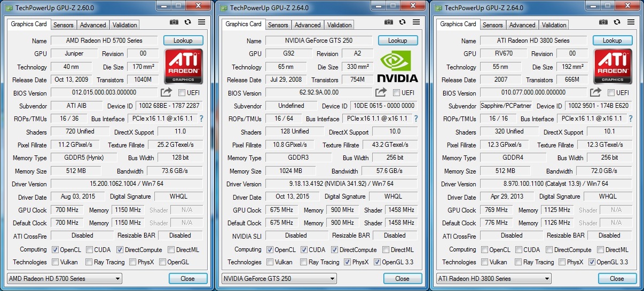The width and height of the screenshot is (644, 291).
Task: Open Sensors tab in HD 5700 window
Action: [64, 25]
